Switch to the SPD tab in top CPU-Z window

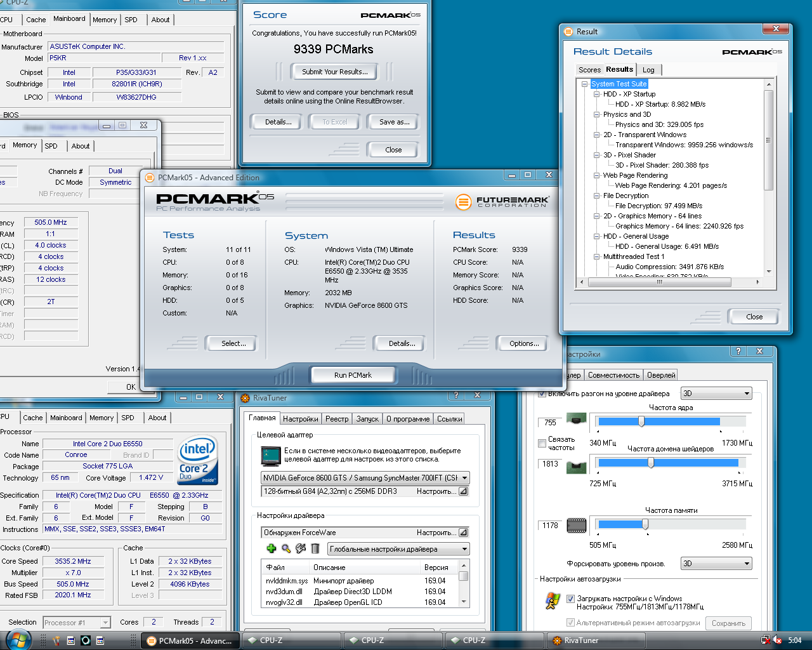click(x=131, y=20)
